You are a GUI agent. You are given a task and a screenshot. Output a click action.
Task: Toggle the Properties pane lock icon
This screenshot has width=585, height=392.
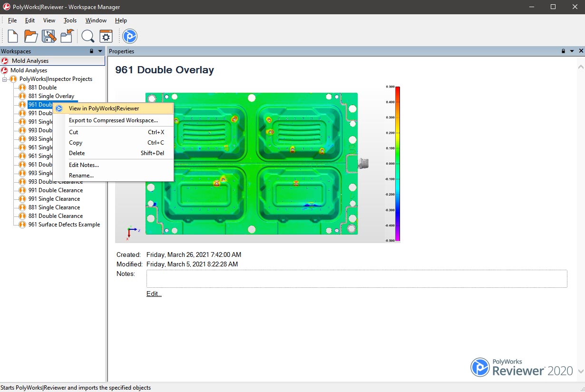(x=564, y=51)
